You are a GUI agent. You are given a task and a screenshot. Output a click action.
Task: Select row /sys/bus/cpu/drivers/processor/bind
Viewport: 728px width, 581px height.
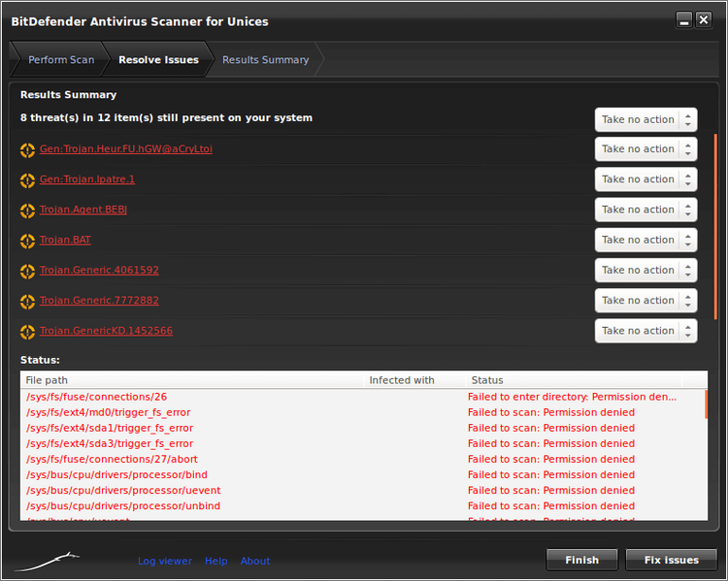[x=362, y=474]
